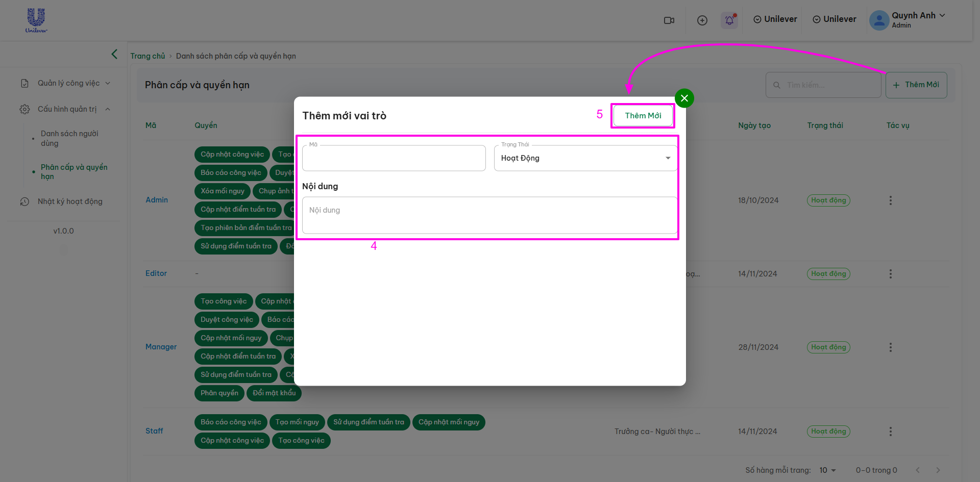
Task: Click Trang chủ breadcrumb link
Action: click(148, 56)
